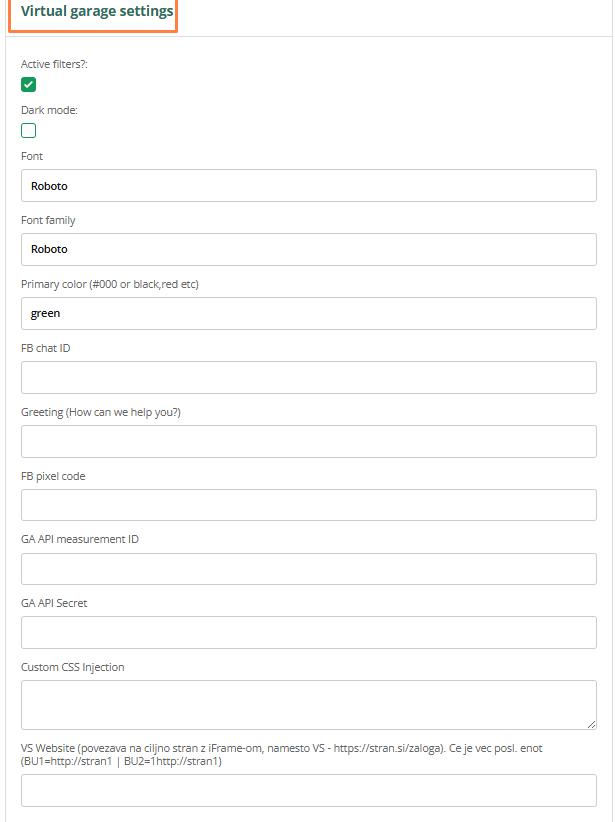Click into the FB chat ID field
This screenshot has width=615, height=822.
click(x=308, y=377)
